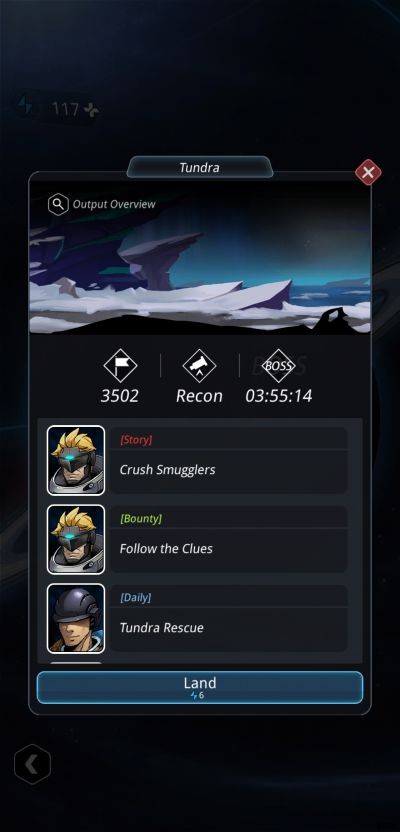Click the Tundra title tab
This screenshot has height=832, width=400.
(199, 168)
